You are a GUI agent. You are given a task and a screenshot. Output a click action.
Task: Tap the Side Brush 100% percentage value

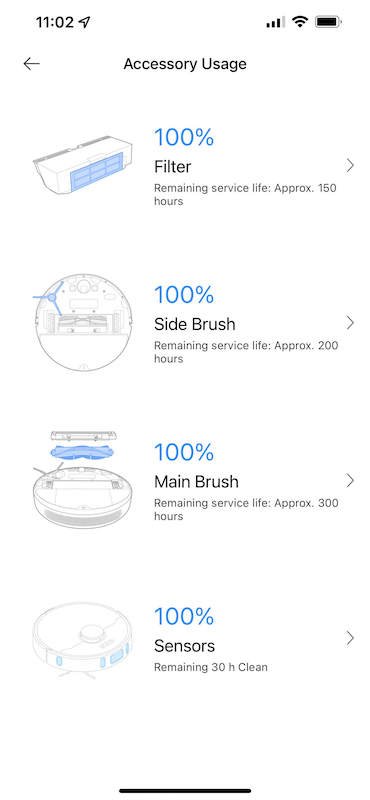[184, 295]
